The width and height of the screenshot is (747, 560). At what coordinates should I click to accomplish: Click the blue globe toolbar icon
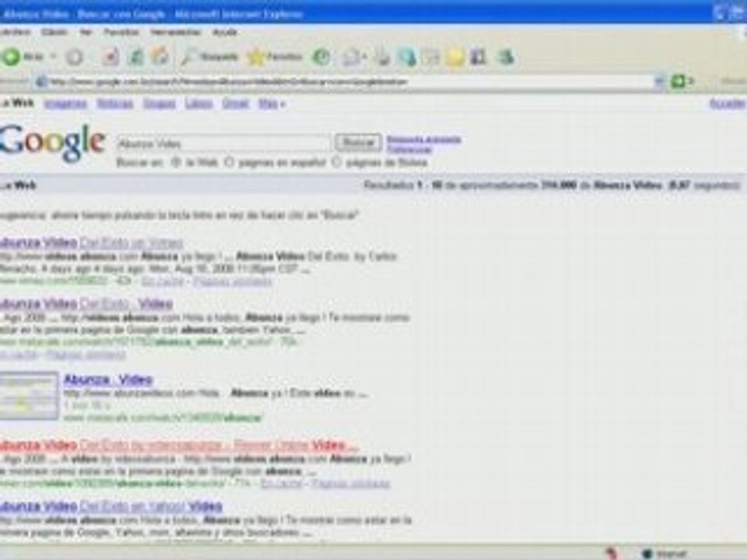(407, 58)
